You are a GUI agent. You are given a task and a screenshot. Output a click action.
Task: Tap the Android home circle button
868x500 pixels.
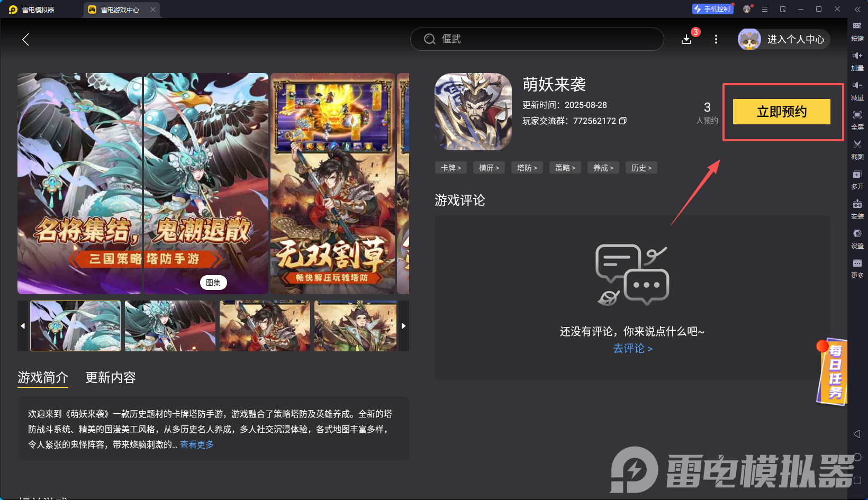857,457
